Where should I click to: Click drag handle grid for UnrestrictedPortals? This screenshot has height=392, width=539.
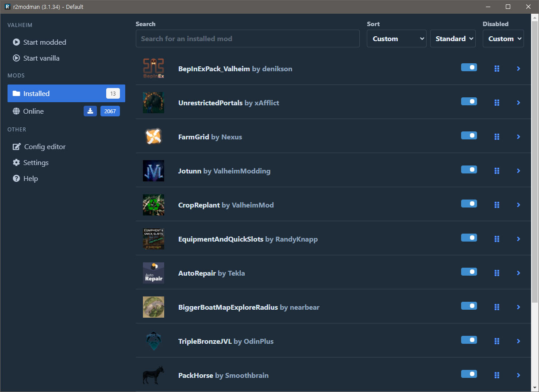pos(497,103)
